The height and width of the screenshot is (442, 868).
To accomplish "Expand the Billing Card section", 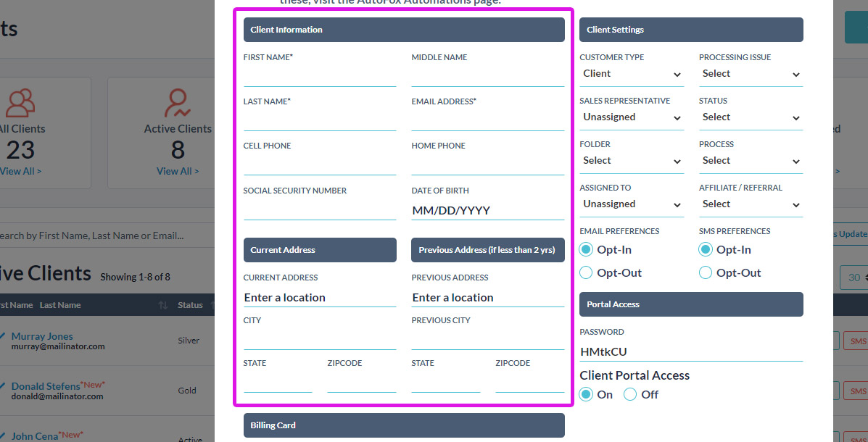I will coord(404,425).
